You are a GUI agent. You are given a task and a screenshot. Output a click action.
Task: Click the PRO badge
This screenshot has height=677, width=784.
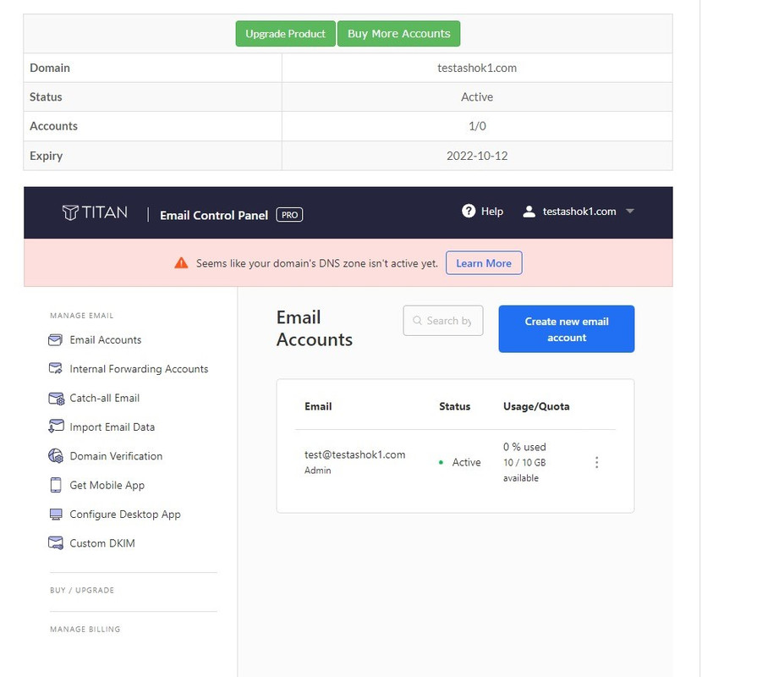tap(289, 215)
